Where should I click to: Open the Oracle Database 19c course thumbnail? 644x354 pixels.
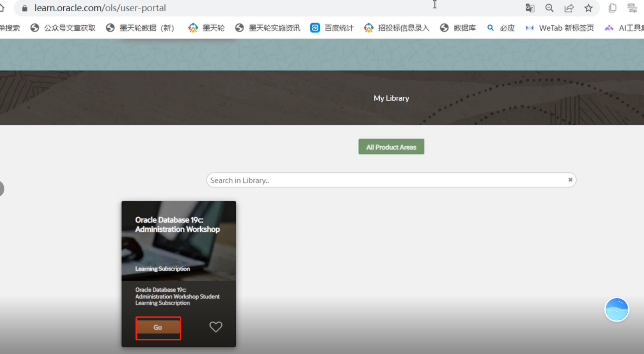(x=179, y=241)
